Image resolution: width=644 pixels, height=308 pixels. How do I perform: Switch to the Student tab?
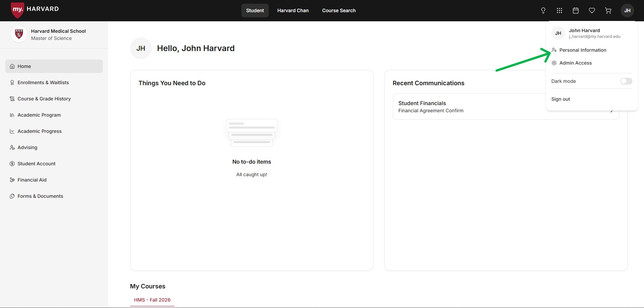255,10
